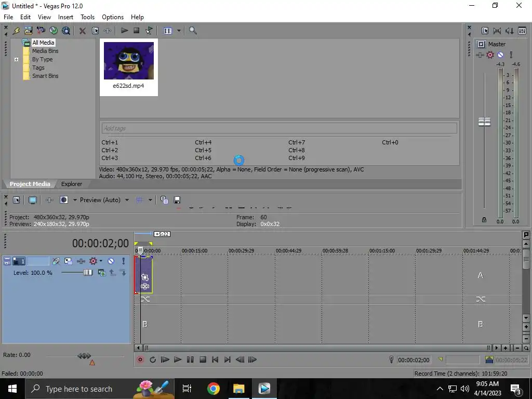The width and height of the screenshot is (532, 399).
Task: Click the Rate scrub control slider
Action: [x=84, y=356]
